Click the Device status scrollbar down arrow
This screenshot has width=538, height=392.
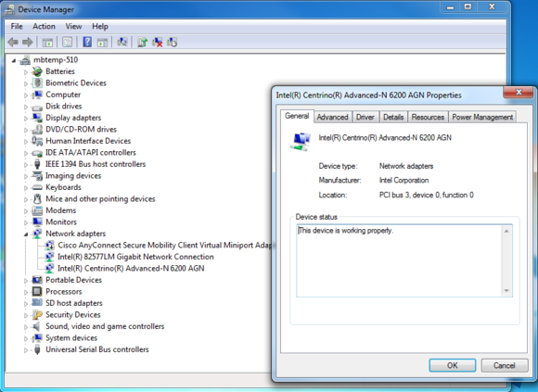[x=506, y=291]
